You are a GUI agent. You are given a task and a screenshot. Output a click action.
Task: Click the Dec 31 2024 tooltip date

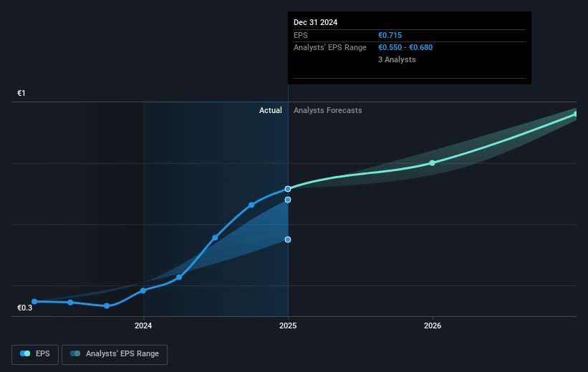coord(315,22)
